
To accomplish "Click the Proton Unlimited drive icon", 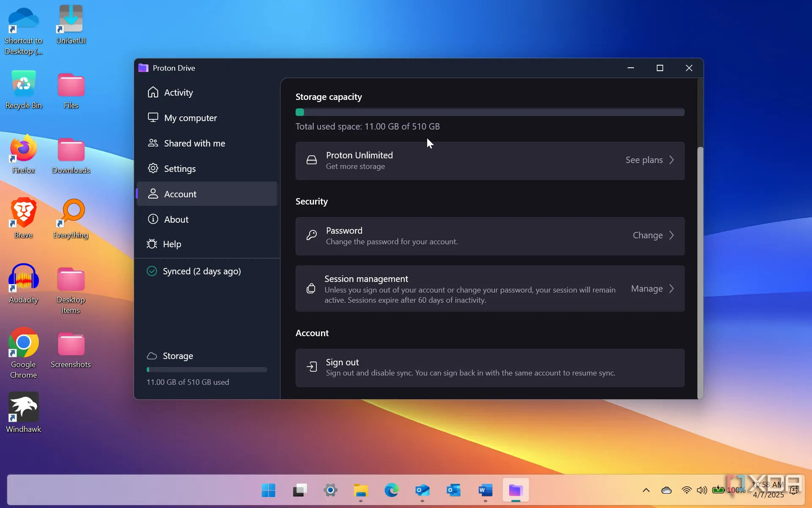I will tap(312, 160).
